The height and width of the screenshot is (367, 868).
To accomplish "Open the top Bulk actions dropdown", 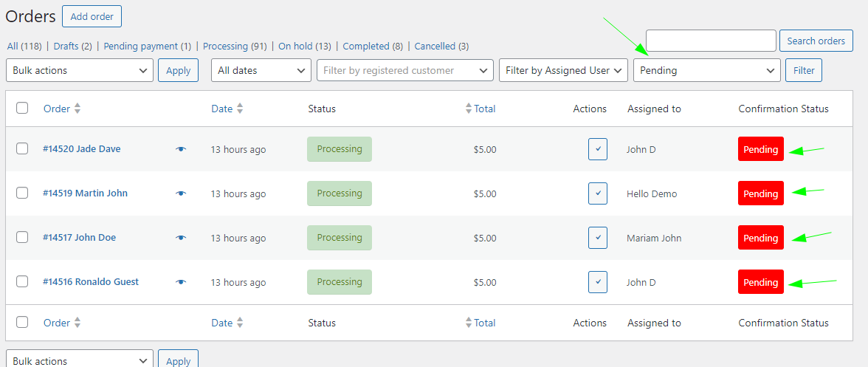I will tap(80, 71).
